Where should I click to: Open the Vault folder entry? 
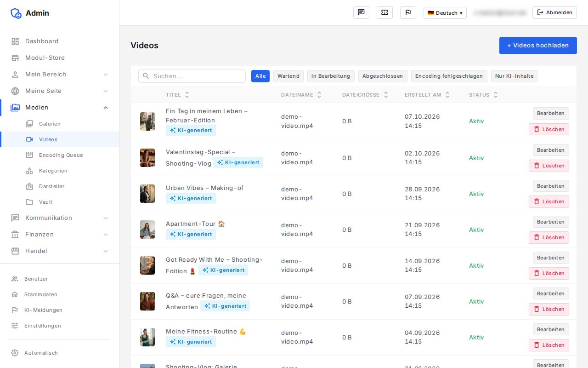click(59, 202)
